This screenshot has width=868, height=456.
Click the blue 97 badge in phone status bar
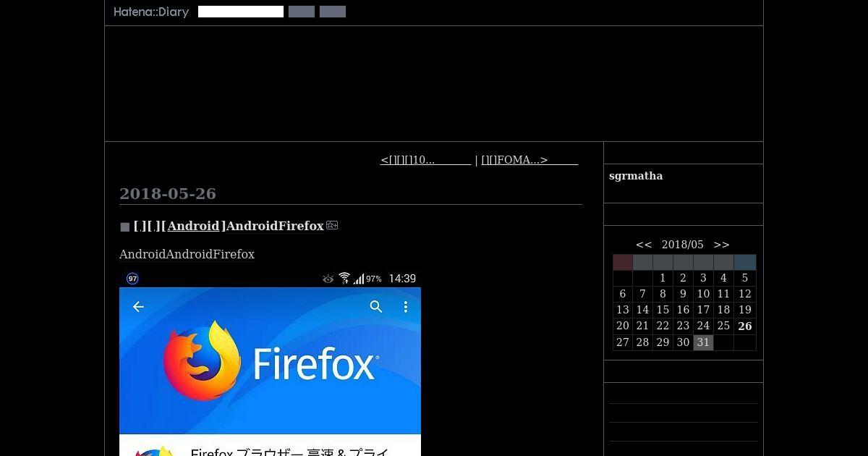pyautogui.click(x=132, y=279)
